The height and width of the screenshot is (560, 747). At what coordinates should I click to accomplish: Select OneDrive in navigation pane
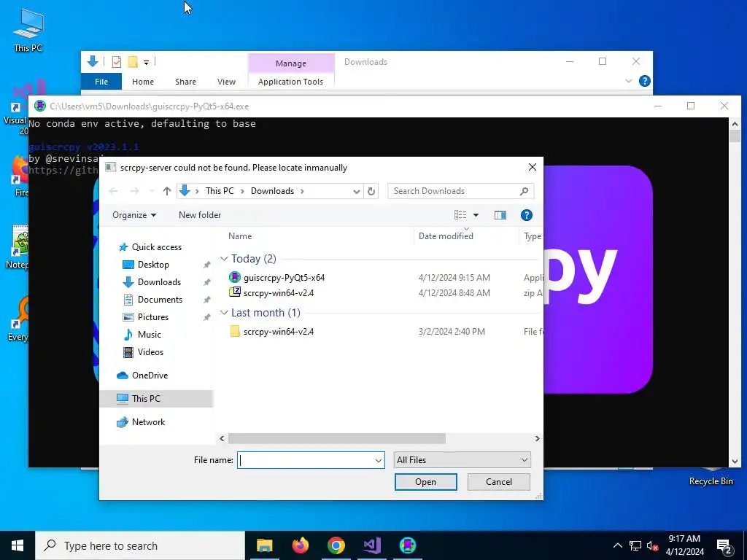point(150,376)
